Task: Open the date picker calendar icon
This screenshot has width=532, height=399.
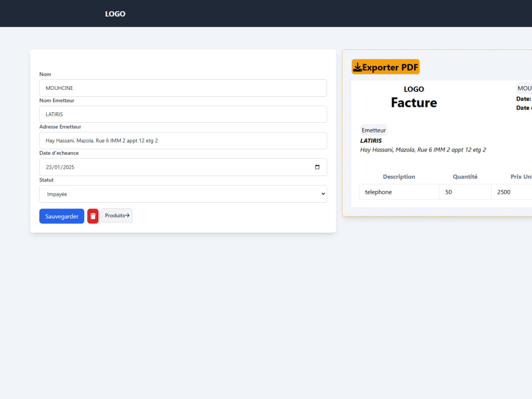Action: point(317,167)
